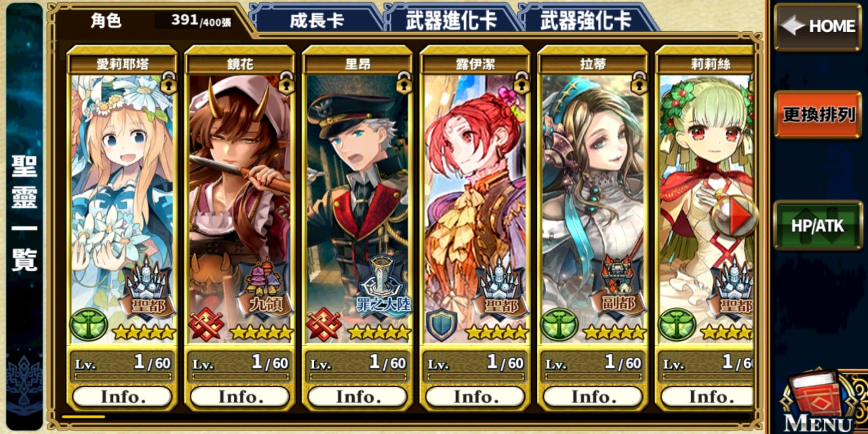The height and width of the screenshot is (434, 868).
Task: Open the 更換排列 sort order button
Action: 818,115
